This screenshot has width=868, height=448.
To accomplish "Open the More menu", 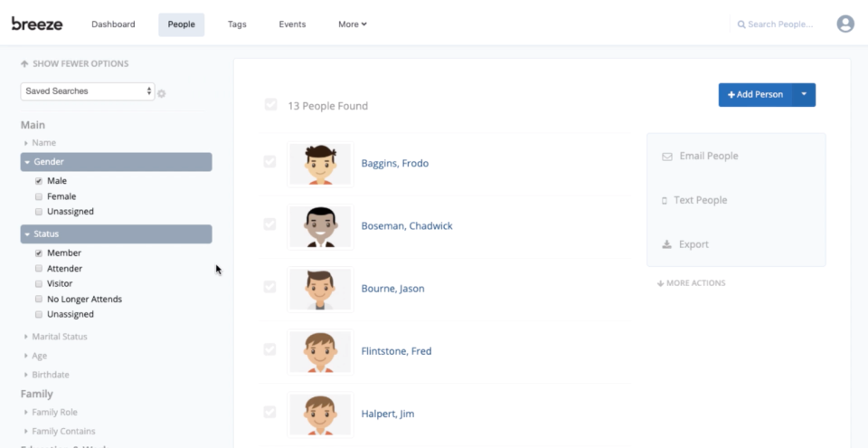I will [353, 24].
